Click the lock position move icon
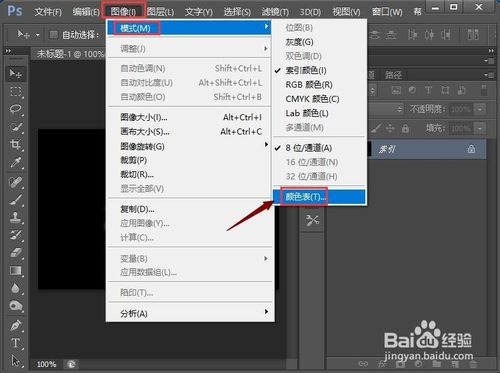The image size is (500, 373). tap(390, 128)
